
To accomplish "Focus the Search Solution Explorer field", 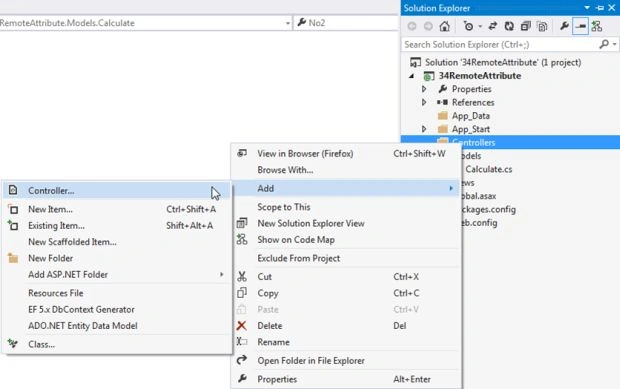I will tap(500, 44).
